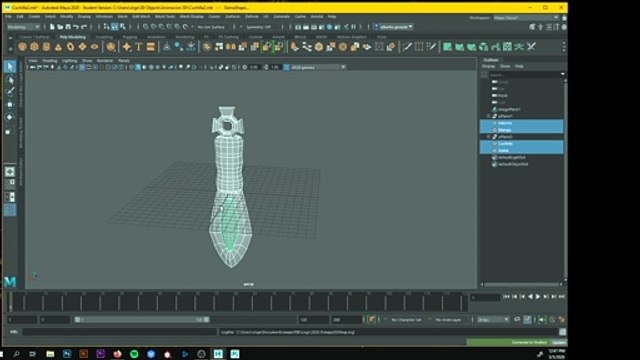Viewport: 640px width, 360px height.
Task: Open the user account dropdown
Action: tap(394, 27)
